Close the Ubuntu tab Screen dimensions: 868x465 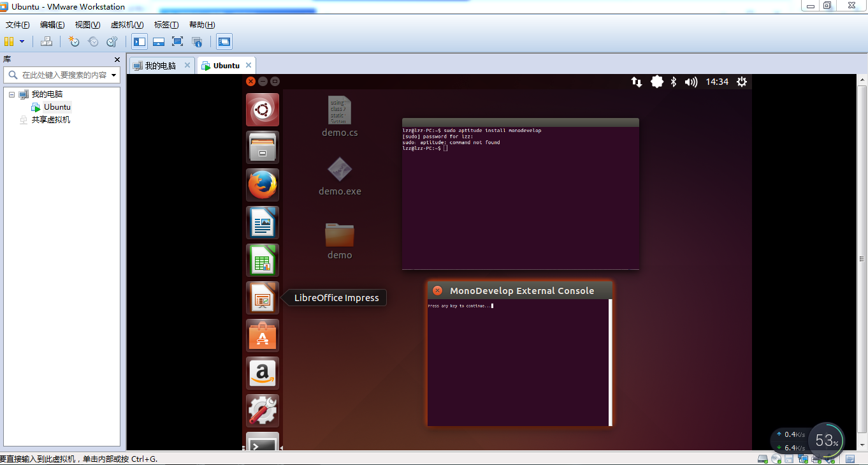click(x=249, y=65)
